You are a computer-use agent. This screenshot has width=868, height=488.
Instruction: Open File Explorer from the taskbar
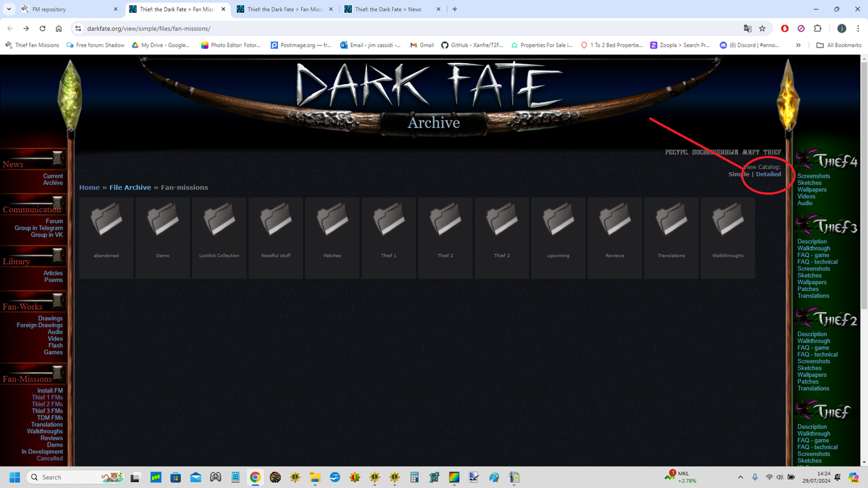(315, 477)
